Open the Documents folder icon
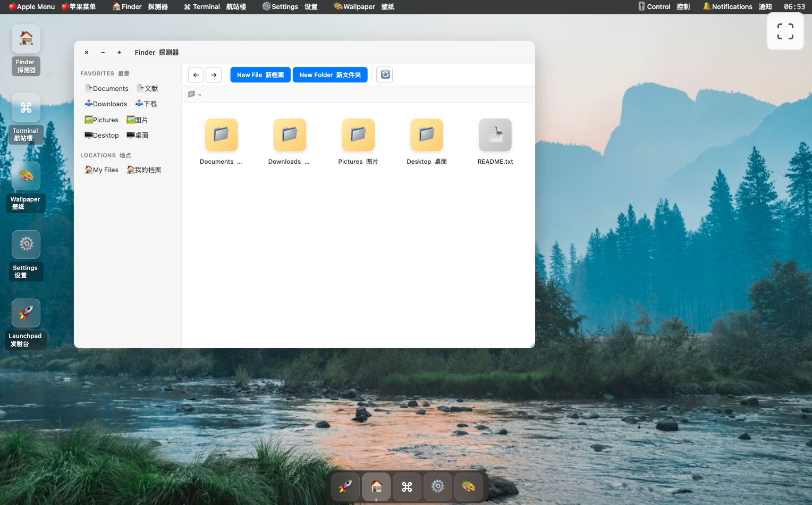 coord(221,135)
